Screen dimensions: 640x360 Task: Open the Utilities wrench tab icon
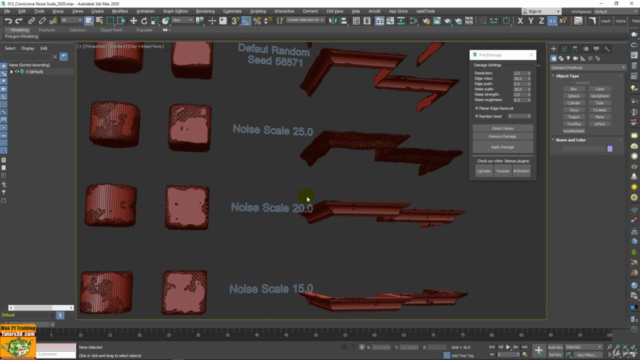[x=607, y=49]
